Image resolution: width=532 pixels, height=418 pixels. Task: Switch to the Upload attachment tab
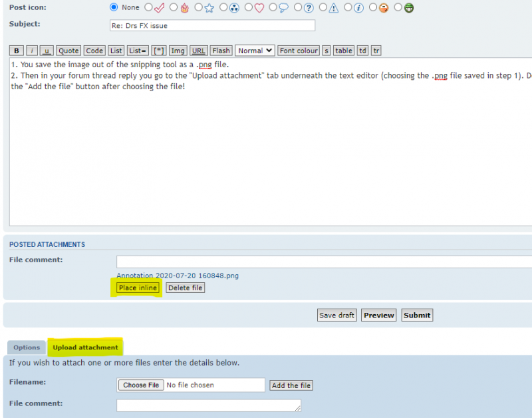[x=85, y=347]
